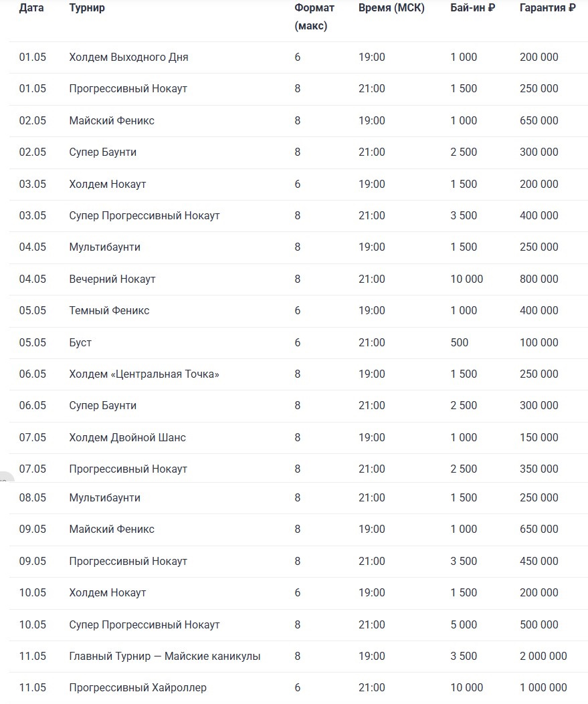The image size is (588, 704).
Task: Click the Формат (макс) column header
Action: pyautogui.click(x=314, y=17)
